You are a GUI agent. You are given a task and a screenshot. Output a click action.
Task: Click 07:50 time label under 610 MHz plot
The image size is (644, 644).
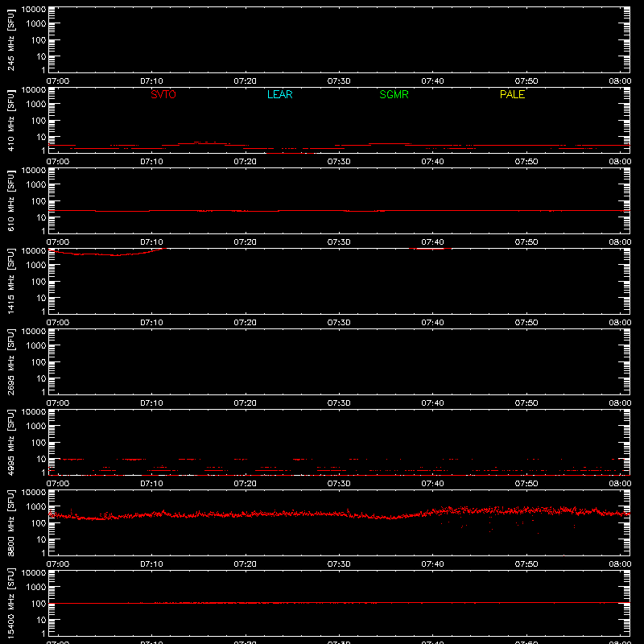pos(526,242)
